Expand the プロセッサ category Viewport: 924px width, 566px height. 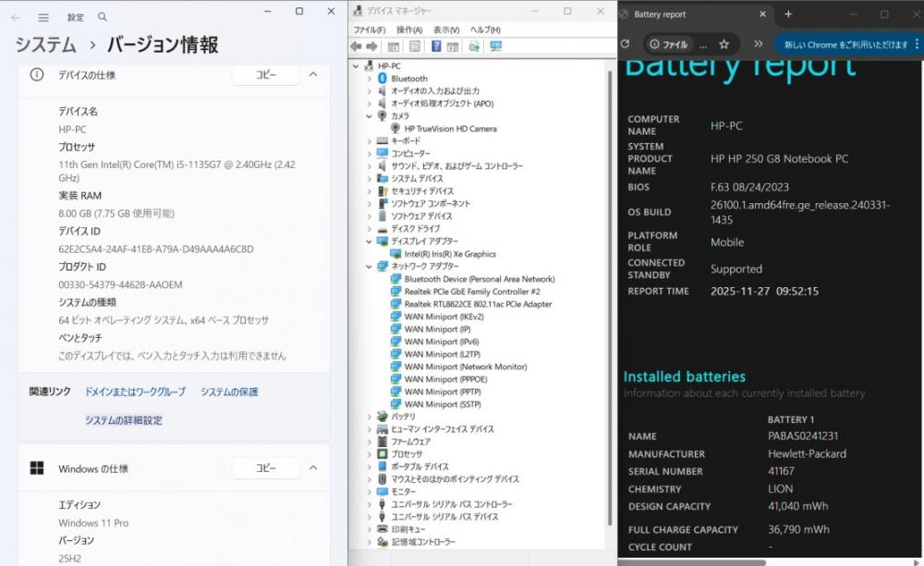369,454
